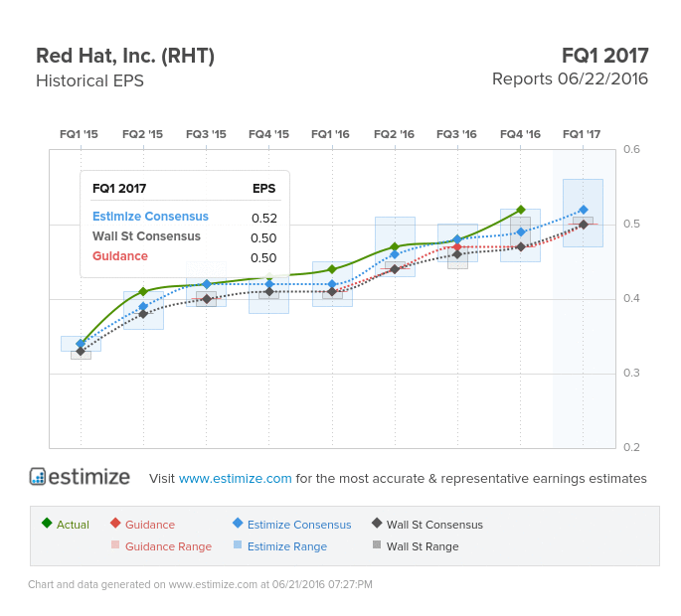Click the chart generated timestamp footer text

200,584
